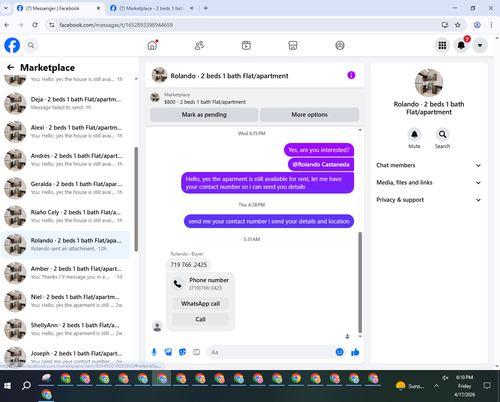The width and height of the screenshot is (500, 402).
Task: Open Alexi conversation in list
Action: pos(66,132)
